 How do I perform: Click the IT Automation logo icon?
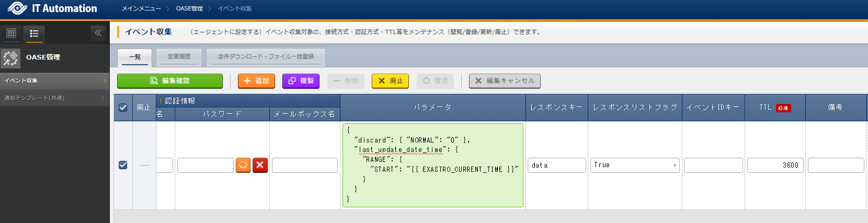(x=17, y=8)
